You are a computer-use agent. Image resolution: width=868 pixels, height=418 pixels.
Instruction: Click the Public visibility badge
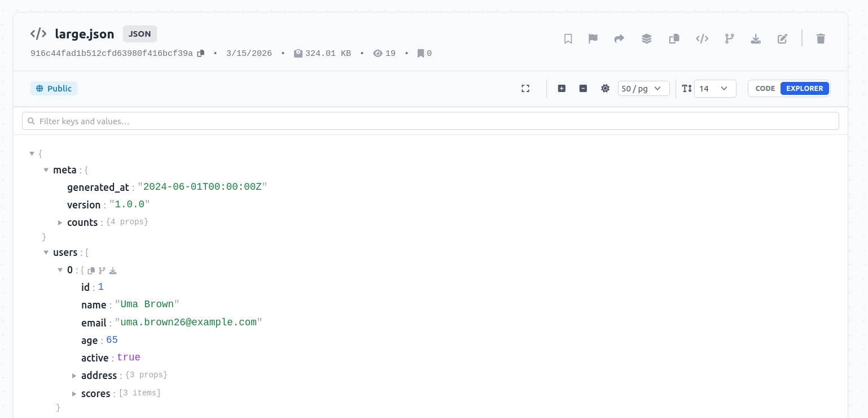pos(54,88)
